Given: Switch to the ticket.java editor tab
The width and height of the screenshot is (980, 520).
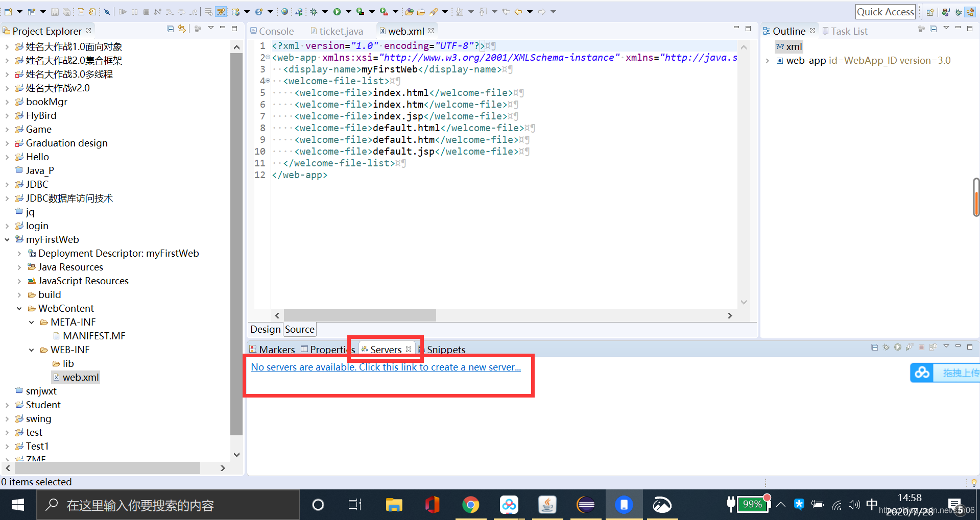Looking at the screenshot, I should [337, 31].
